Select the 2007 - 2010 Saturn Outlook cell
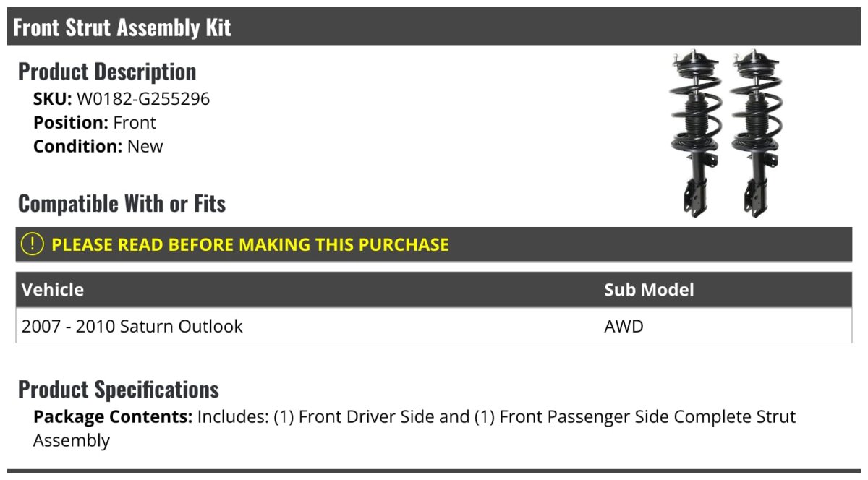The image size is (868, 480). point(132,327)
